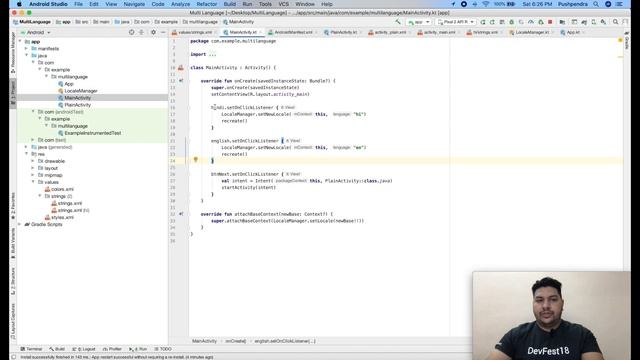
Task: Open the Profiler tool window
Action: (112, 349)
